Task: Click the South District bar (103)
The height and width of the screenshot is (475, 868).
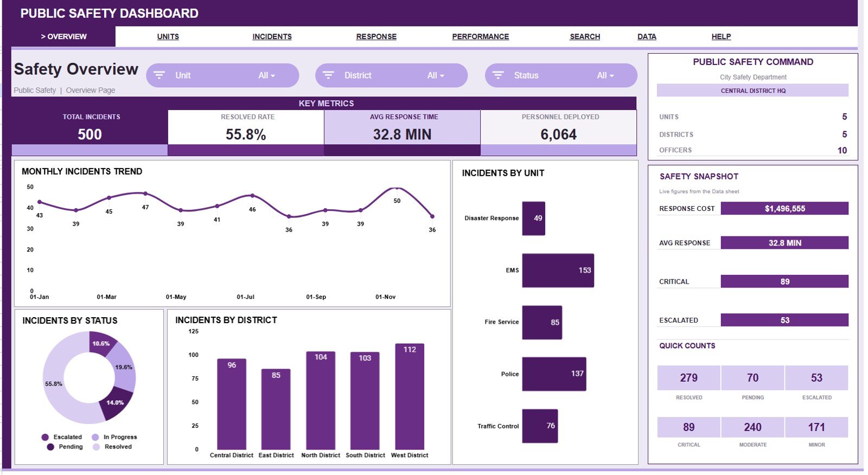Action: pyautogui.click(x=365, y=401)
